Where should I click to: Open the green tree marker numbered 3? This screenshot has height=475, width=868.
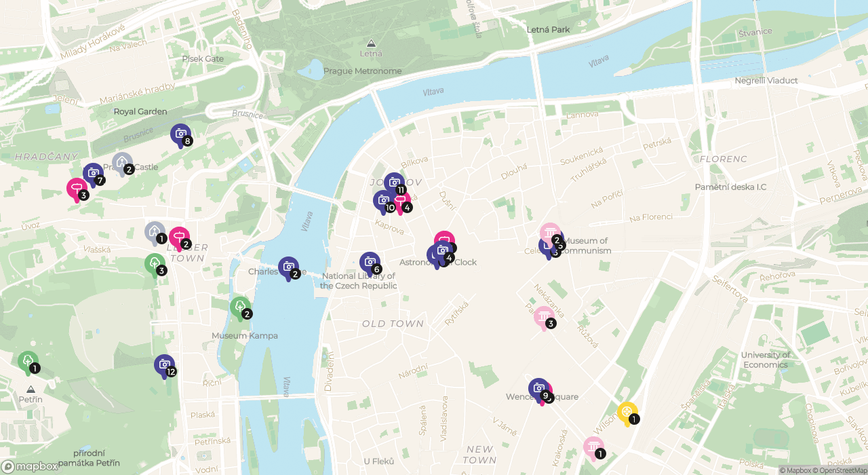point(155,265)
